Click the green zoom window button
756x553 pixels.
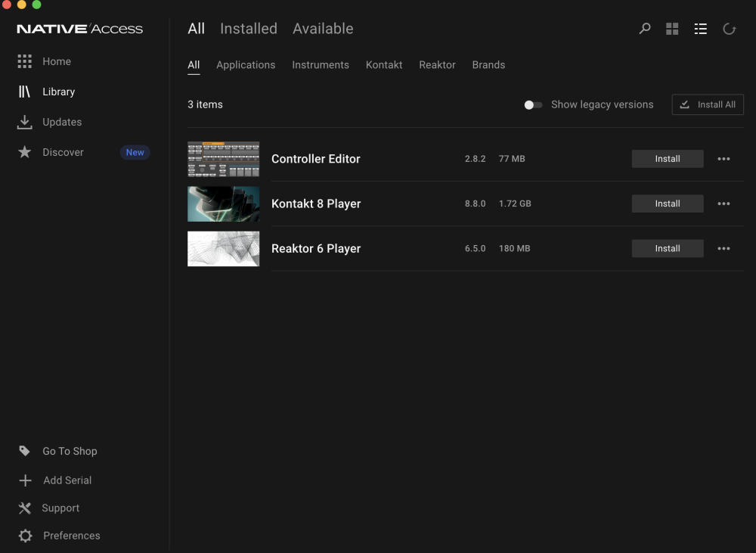point(36,5)
